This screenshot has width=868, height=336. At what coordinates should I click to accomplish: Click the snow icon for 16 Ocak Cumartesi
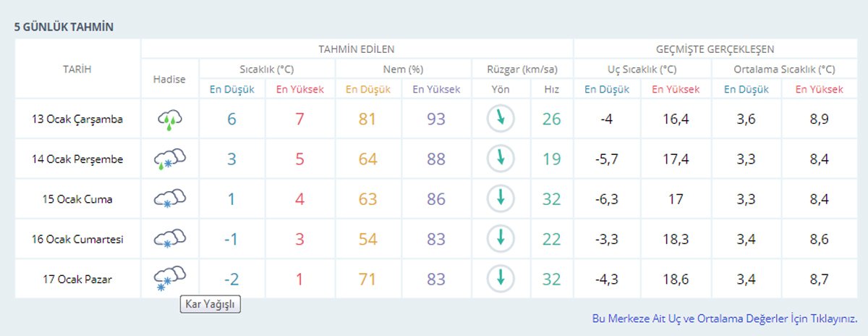tap(169, 238)
